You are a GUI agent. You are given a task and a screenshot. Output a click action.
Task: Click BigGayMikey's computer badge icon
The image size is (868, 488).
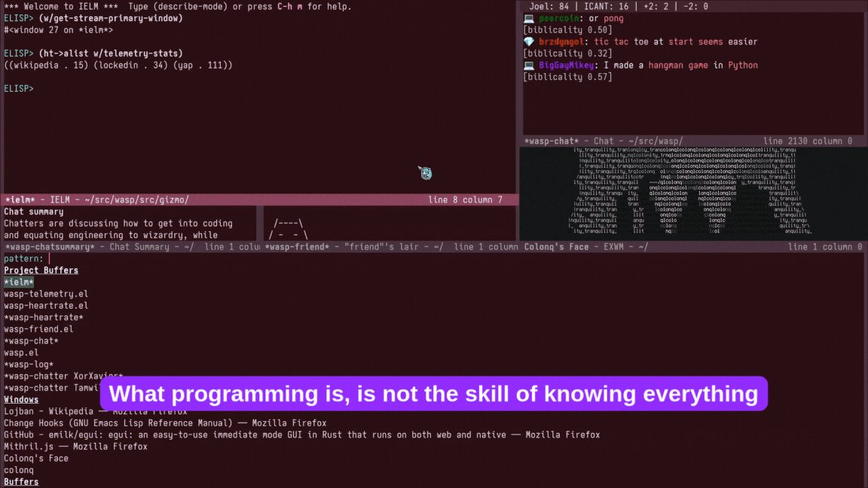coord(528,65)
